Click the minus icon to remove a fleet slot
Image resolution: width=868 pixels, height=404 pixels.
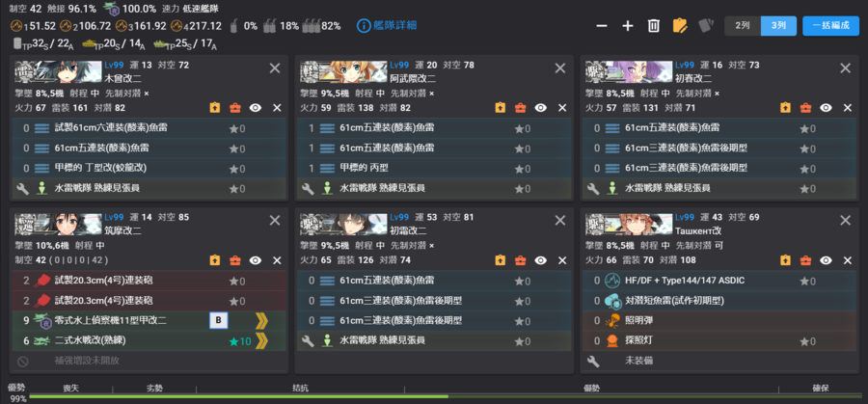coord(602,26)
